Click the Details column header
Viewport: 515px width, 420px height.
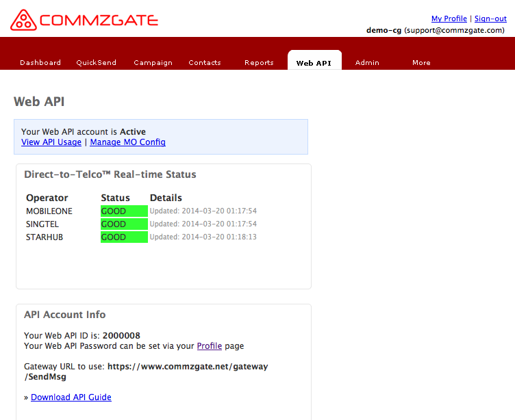(x=166, y=198)
